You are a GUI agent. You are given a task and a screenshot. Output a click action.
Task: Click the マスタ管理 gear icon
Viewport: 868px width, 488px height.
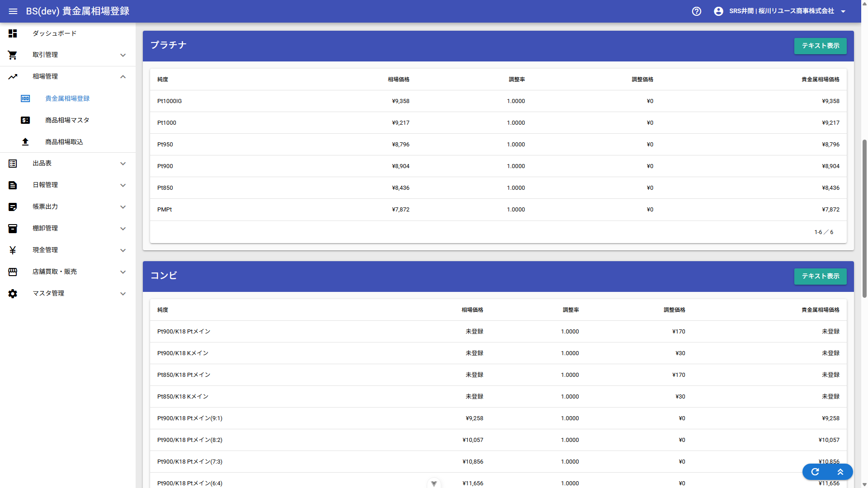coord(13,294)
